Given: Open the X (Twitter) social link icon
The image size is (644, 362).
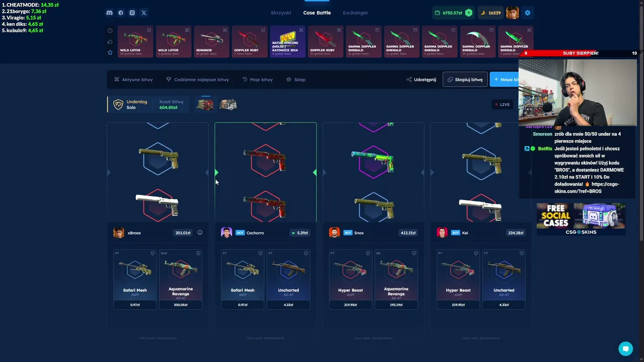Looking at the screenshot, I should point(144,13).
